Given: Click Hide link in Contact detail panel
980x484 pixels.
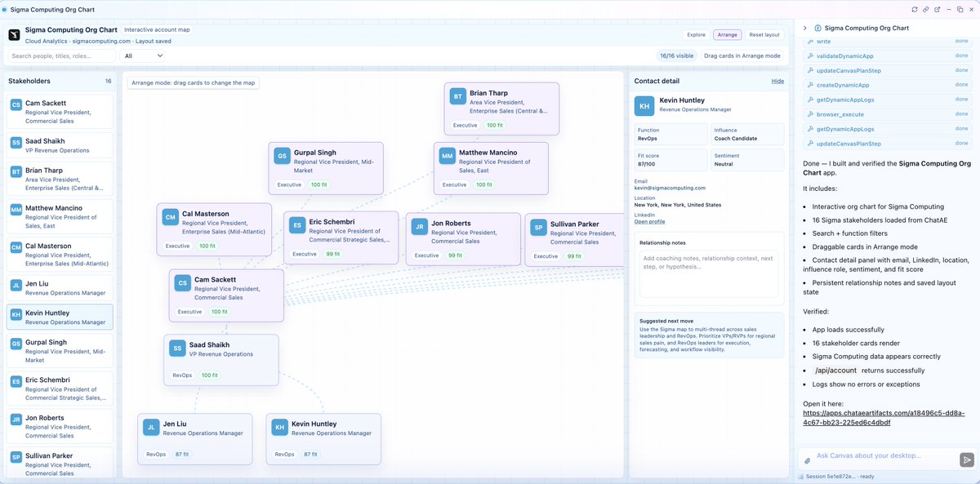Looking at the screenshot, I should coord(777,81).
